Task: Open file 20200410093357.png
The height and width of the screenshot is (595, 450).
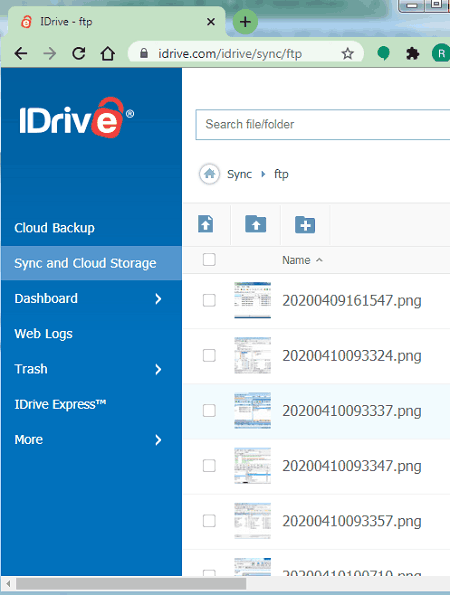Action: pos(352,521)
